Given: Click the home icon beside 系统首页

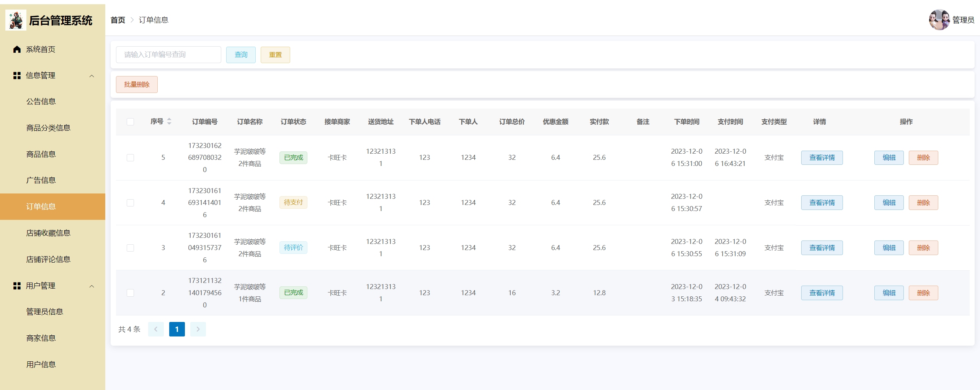Looking at the screenshot, I should 17,49.
